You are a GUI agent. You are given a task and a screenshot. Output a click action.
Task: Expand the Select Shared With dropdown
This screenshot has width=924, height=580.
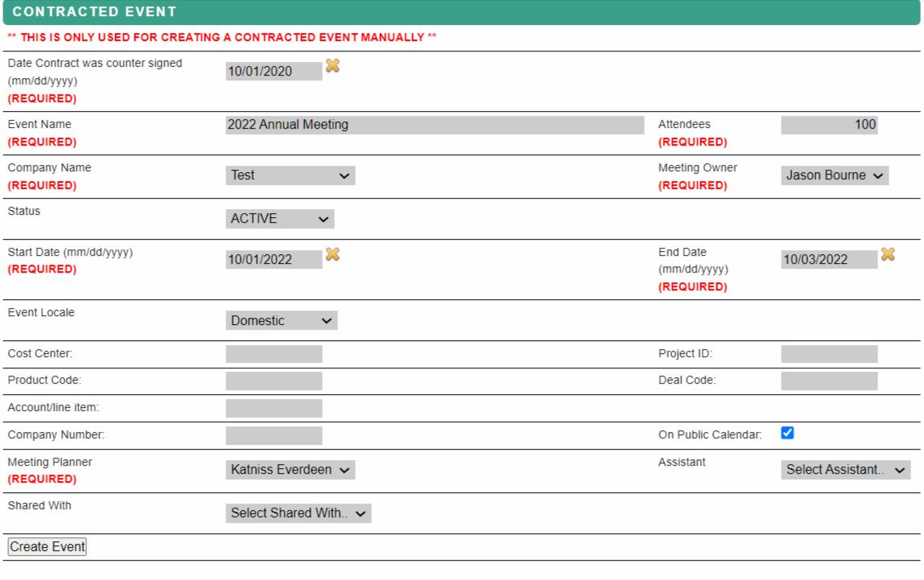(x=298, y=513)
